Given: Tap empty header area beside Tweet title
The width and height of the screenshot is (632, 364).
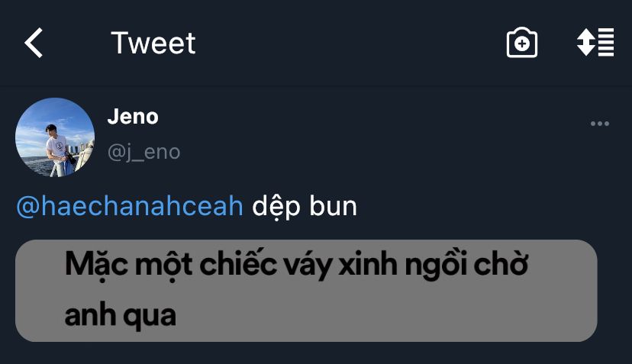Looking at the screenshot, I should 350,43.
